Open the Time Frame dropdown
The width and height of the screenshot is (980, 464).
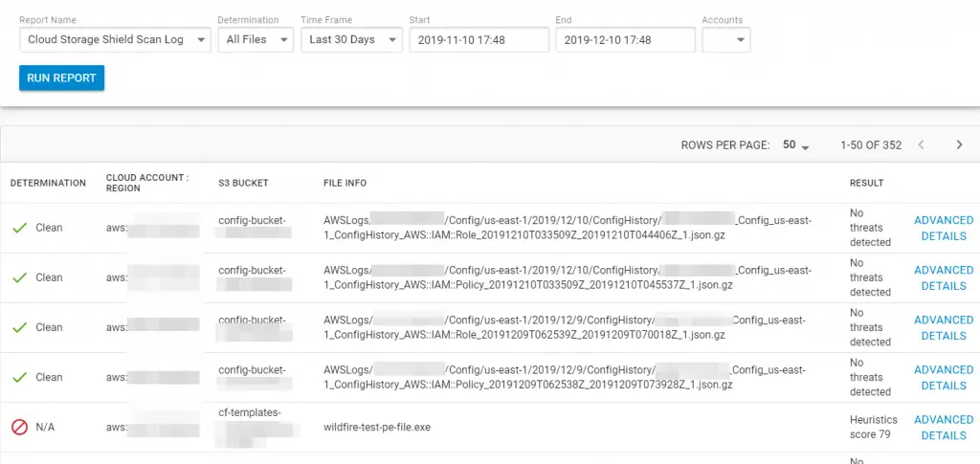click(x=351, y=39)
